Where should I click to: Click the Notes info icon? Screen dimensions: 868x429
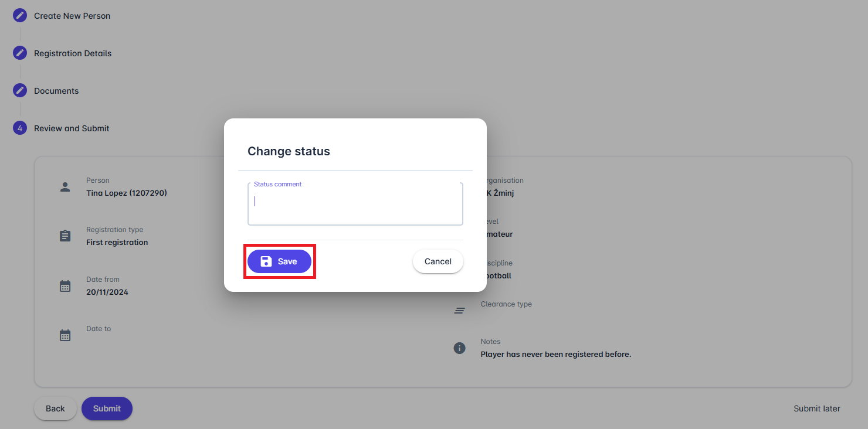[460, 348]
